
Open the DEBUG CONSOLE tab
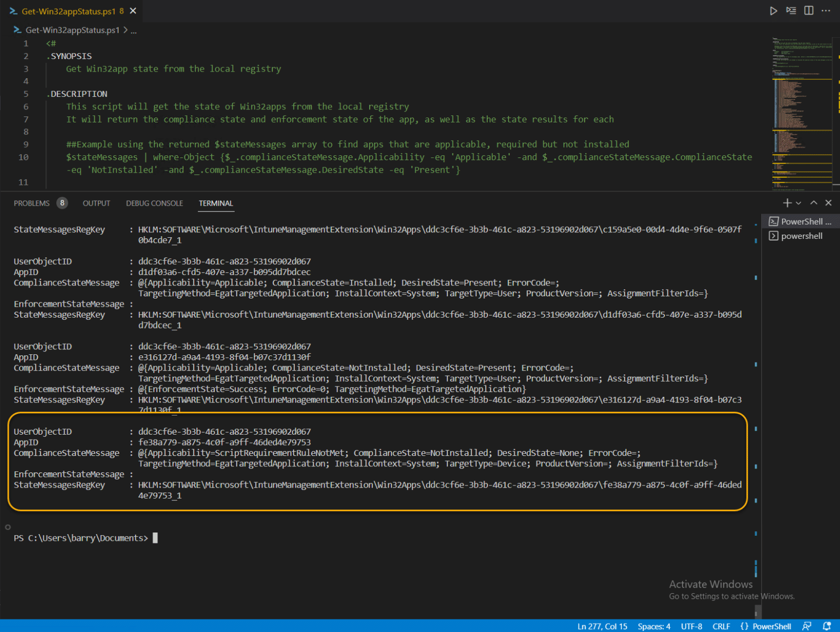(x=154, y=203)
